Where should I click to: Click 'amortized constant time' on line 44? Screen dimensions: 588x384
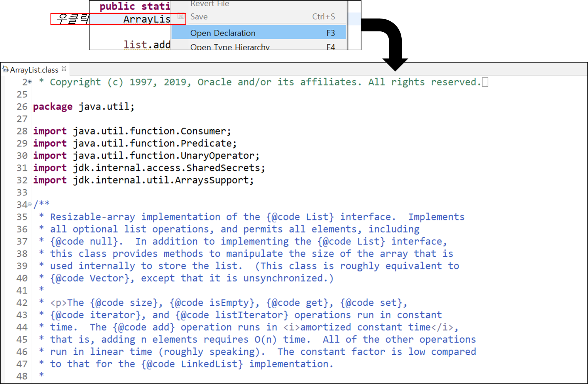366,327
